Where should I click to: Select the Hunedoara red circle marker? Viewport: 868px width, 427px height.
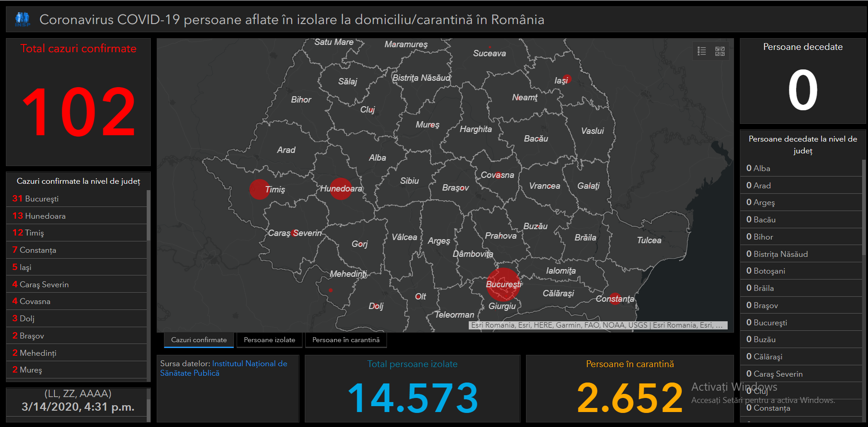pyautogui.click(x=341, y=188)
